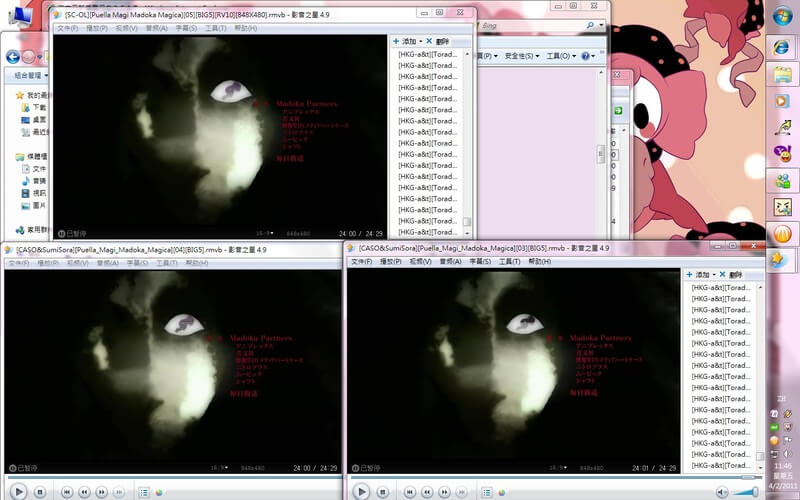Viewport: 800px width, 500px height.
Task: Adjust volume slider in bottom-right player
Action: pyautogui.click(x=745, y=492)
